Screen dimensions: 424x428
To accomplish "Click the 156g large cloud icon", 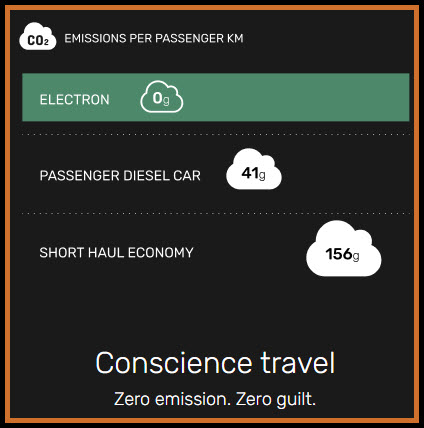I will tap(344, 249).
